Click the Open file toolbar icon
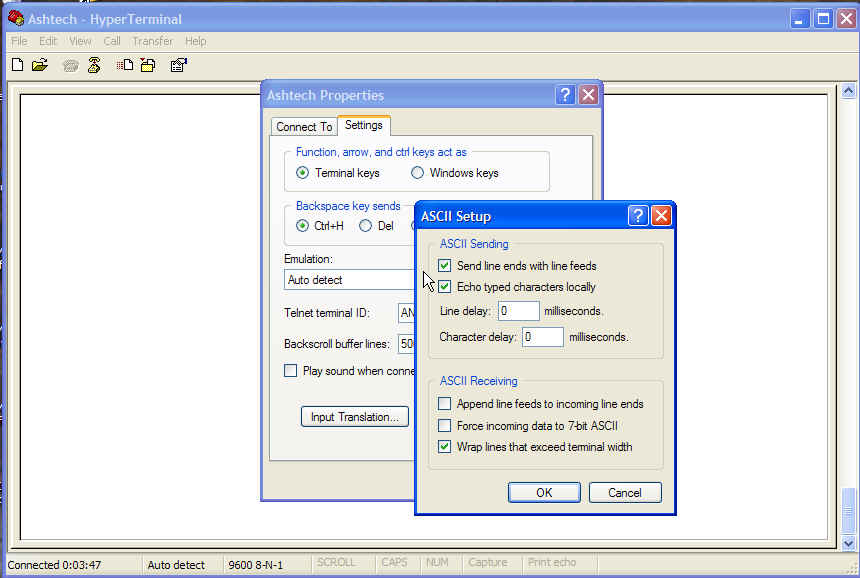The width and height of the screenshot is (860, 578). tap(40, 66)
